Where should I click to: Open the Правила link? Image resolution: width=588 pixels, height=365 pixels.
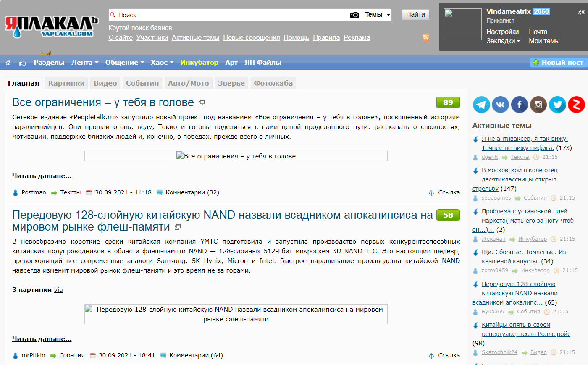(x=326, y=37)
